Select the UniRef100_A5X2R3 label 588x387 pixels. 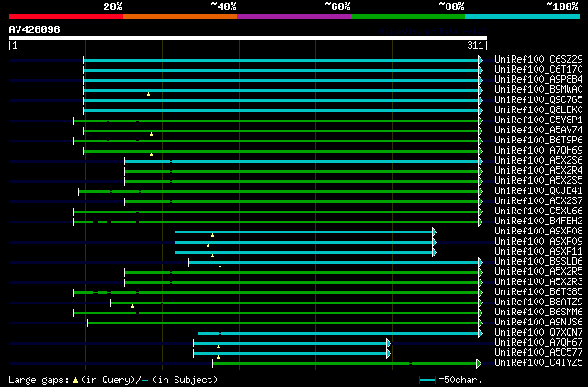pyautogui.click(x=538, y=282)
